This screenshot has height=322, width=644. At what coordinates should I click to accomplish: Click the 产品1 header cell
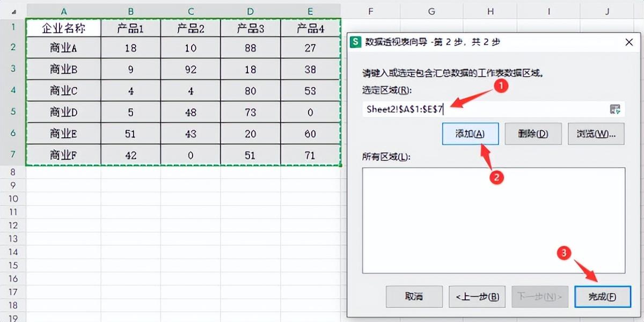coord(130,28)
